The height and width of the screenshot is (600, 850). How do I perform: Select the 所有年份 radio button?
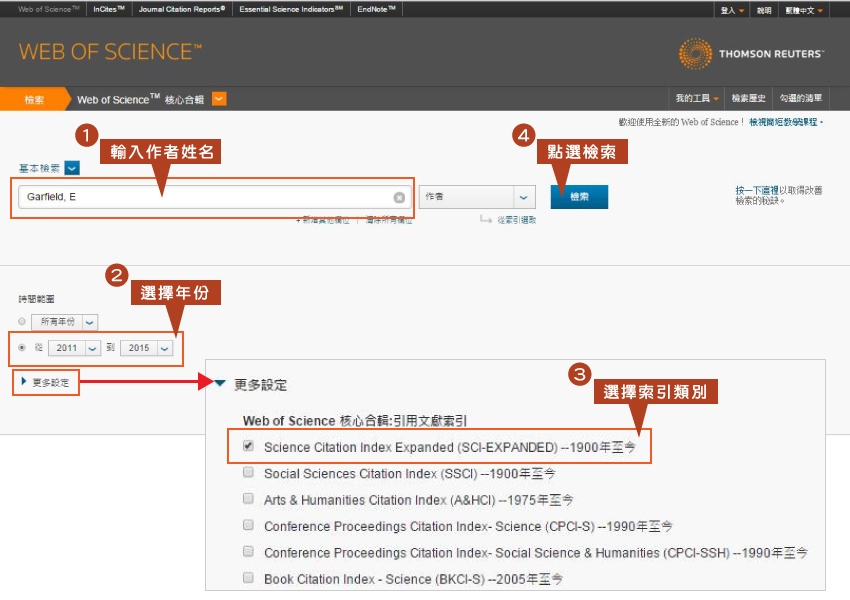[x=22, y=321]
